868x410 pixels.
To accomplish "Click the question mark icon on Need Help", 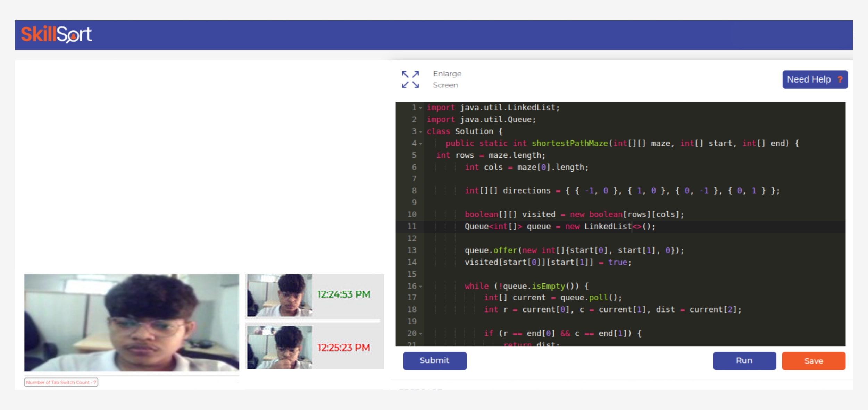I will (840, 79).
